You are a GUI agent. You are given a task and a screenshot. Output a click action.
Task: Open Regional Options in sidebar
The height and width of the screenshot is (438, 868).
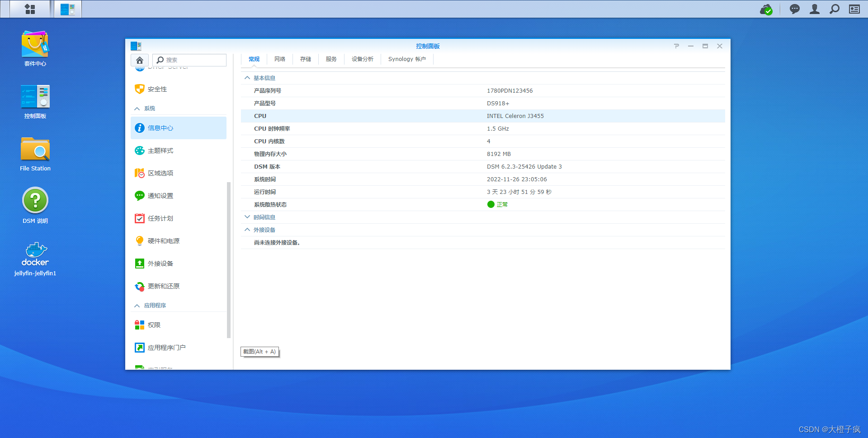(x=179, y=173)
